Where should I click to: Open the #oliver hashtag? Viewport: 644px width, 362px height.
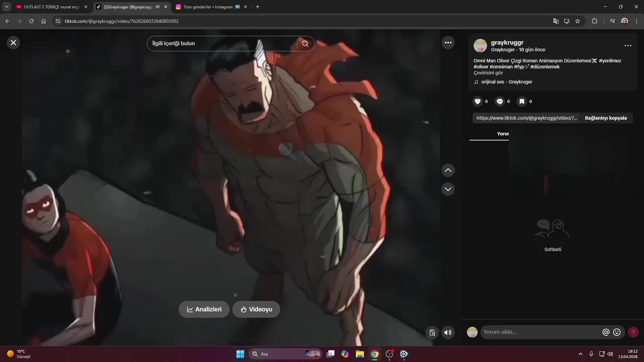481,67
